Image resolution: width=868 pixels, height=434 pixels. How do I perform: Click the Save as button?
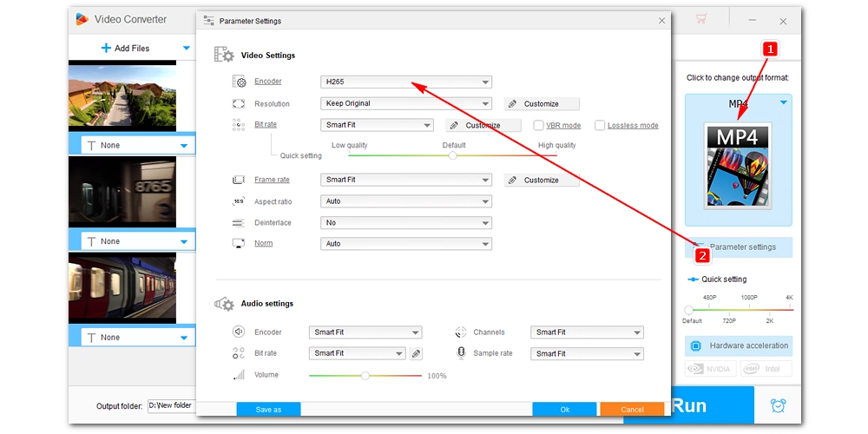point(268,409)
